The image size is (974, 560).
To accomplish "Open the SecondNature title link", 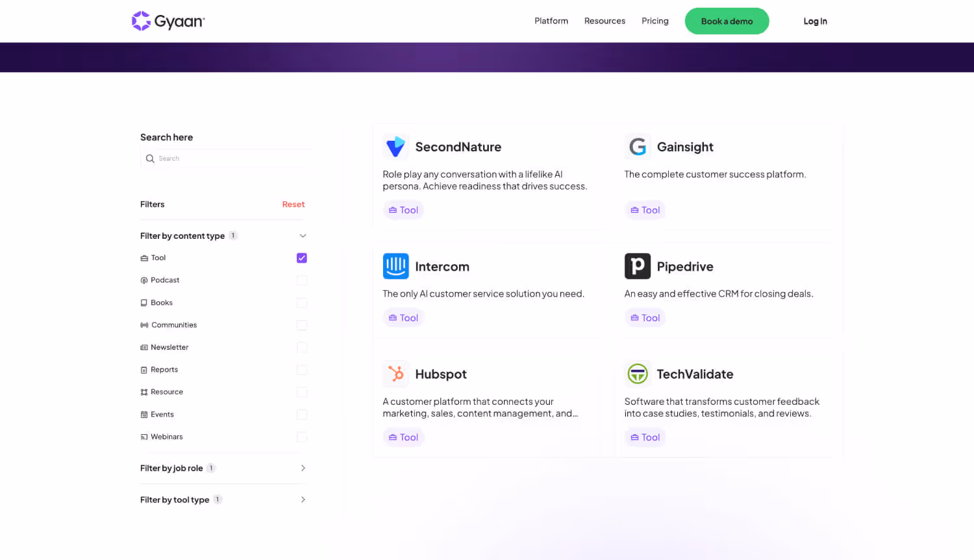I will 458,147.
